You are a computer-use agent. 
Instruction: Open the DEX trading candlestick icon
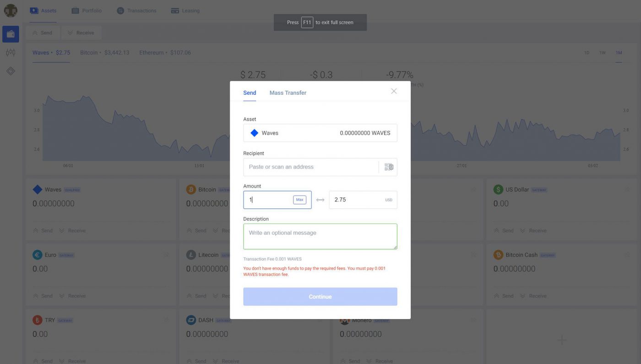pos(11,53)
